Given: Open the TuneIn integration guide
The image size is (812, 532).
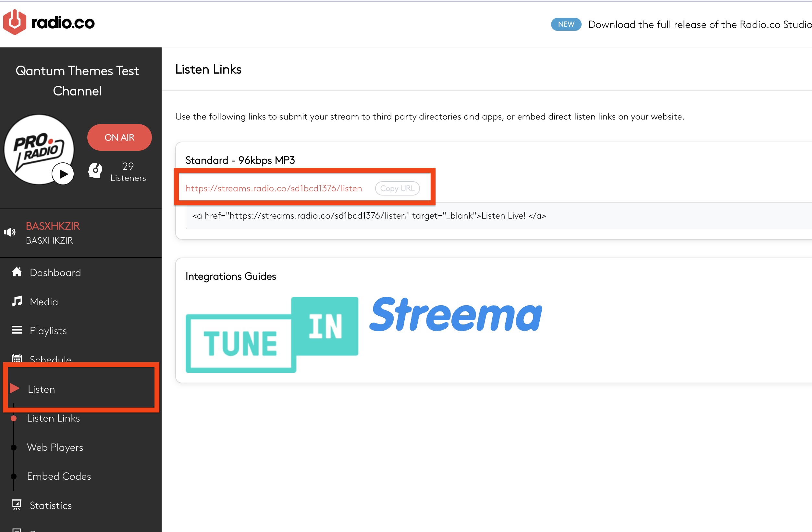Looking at the screenshot, I should (x=272, y=335).
